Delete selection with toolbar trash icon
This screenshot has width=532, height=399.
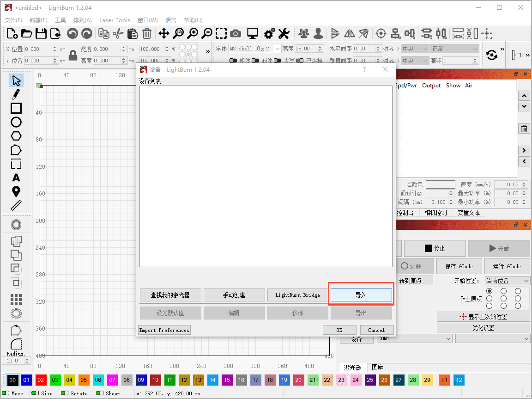pos(146,33)
